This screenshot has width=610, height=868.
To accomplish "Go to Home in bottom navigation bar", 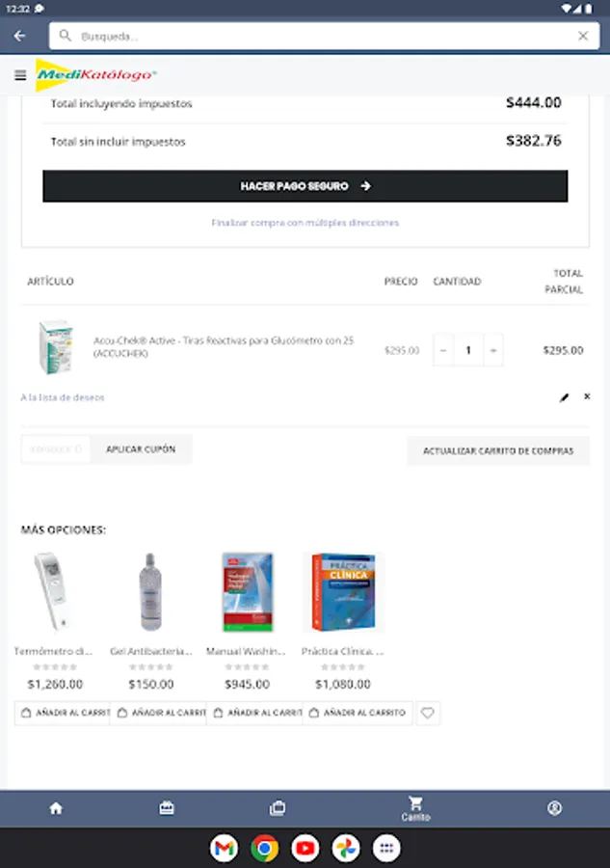I will 56,808.
